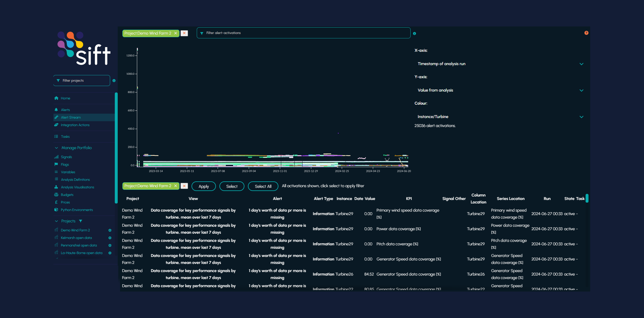The width and height of the screenshot is (644, 318).
Task: Open Integration Actions in the sidebar
Action: (x=75, y=125)
